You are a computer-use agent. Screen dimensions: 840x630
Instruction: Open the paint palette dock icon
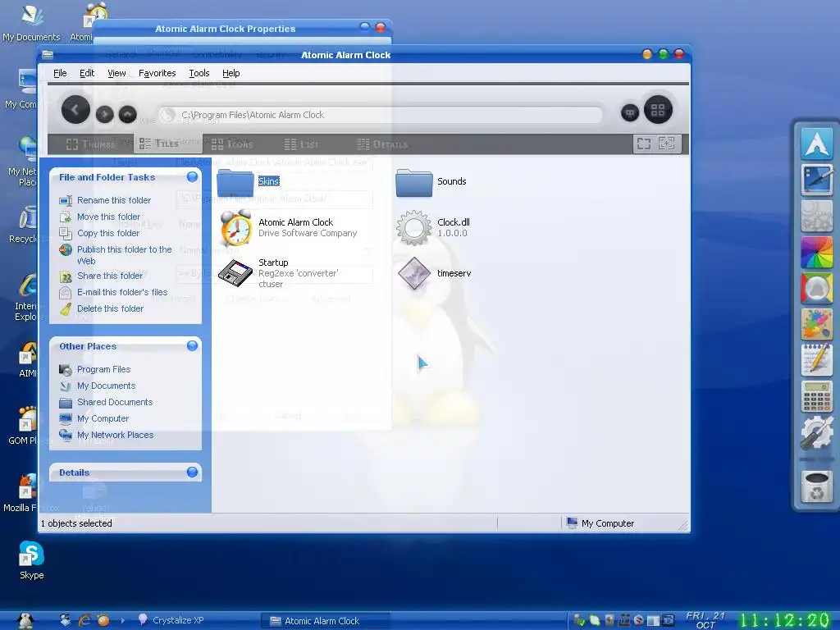[x=816, y=324]
